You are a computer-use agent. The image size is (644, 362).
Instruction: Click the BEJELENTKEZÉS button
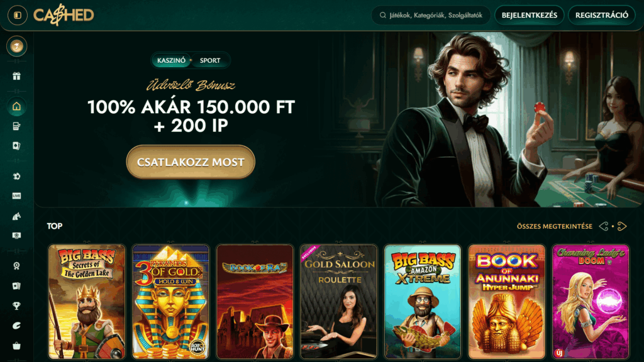pyautogui.click(x=529, y=15)
